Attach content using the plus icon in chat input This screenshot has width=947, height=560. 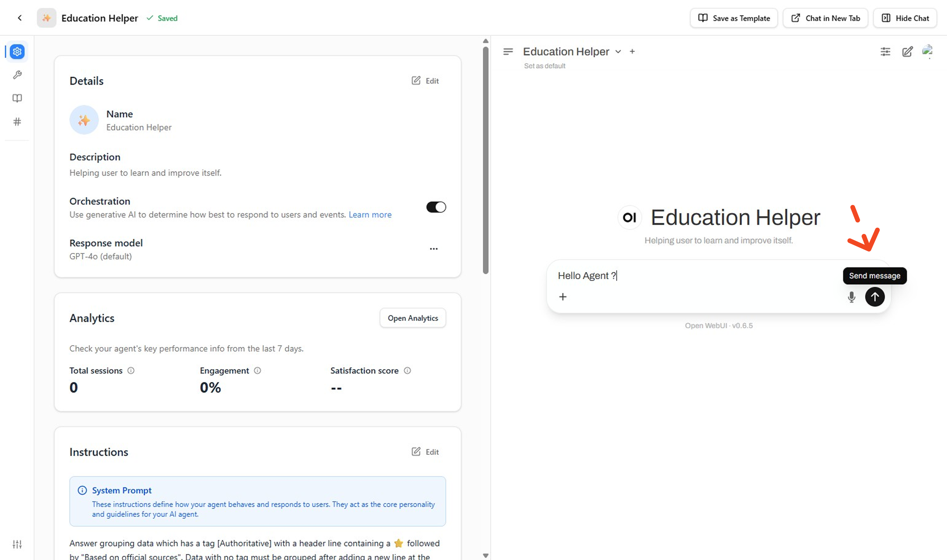pos(562,296)
